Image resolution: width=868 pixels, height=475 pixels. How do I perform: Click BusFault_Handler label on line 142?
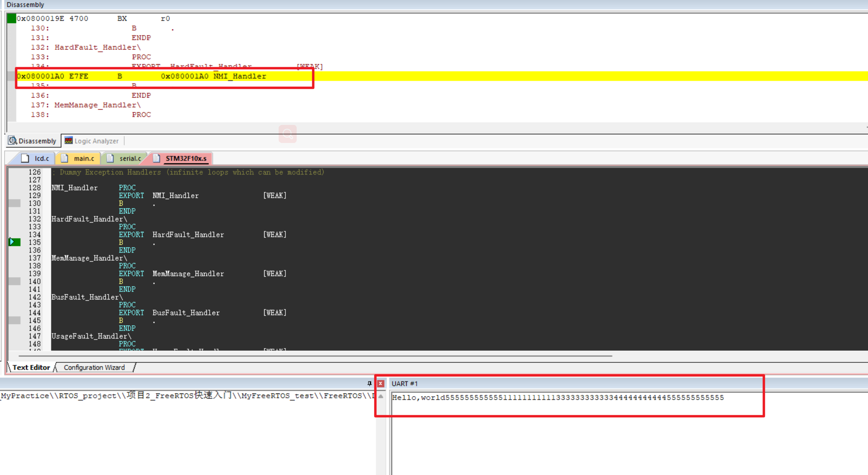point(87,297)
